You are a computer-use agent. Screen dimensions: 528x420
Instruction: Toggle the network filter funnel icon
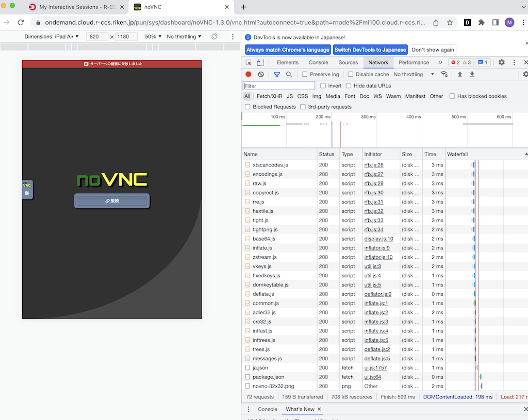pos(277,74)
